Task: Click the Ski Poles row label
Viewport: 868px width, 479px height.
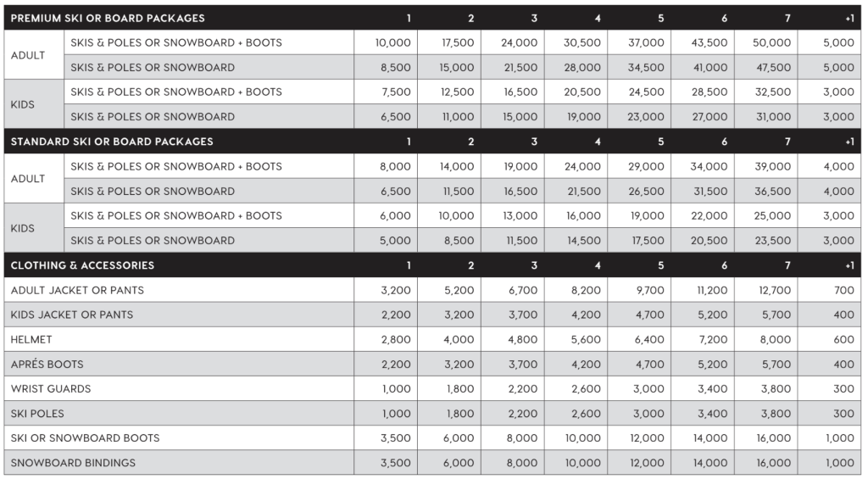Action: click(37, 413)
